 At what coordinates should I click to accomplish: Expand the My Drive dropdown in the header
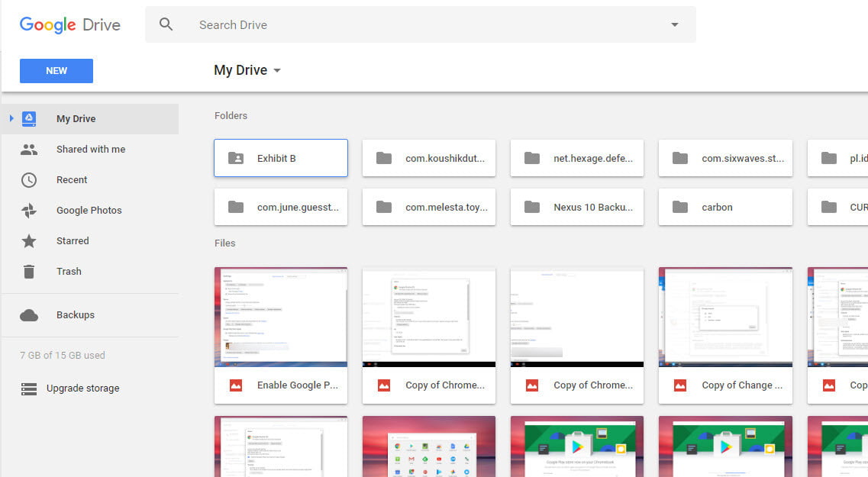click(x=276, y=70)
